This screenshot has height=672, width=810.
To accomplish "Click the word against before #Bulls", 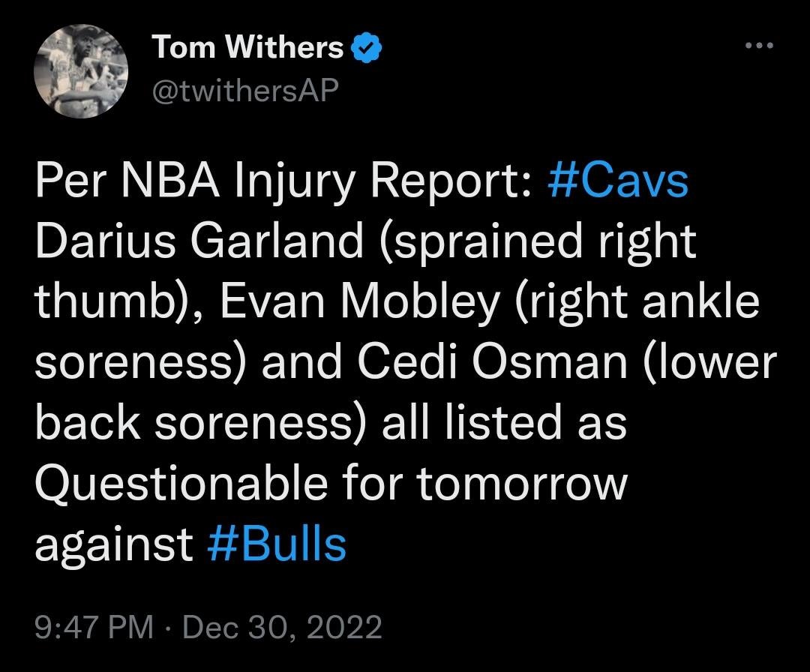I will click(x=114, y=544).
